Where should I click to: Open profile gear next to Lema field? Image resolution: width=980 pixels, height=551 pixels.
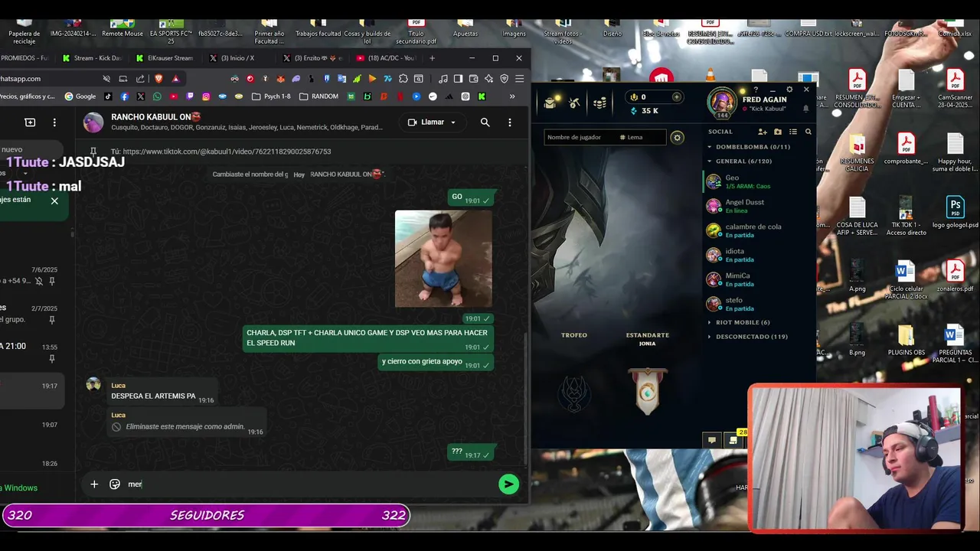[x=677, y=138]
